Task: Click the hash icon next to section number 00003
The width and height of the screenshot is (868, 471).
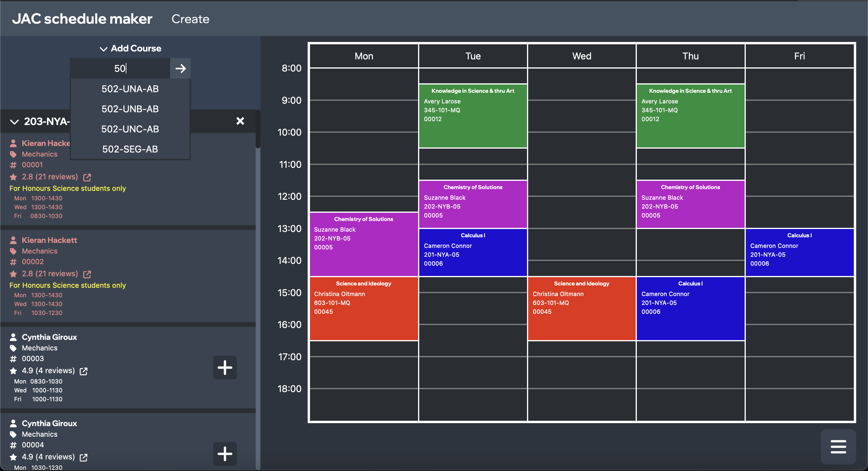Action: [14, 358]
